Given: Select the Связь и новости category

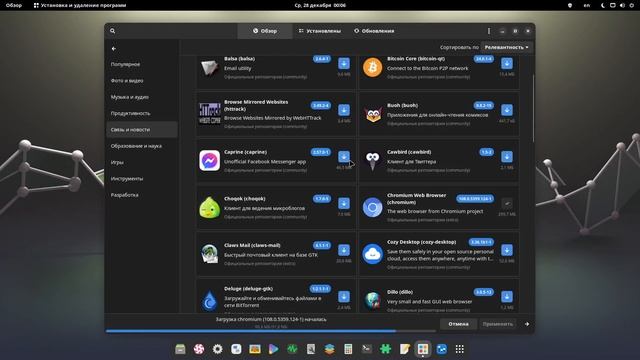Looking at the screenshot, I should click(142, 130).
